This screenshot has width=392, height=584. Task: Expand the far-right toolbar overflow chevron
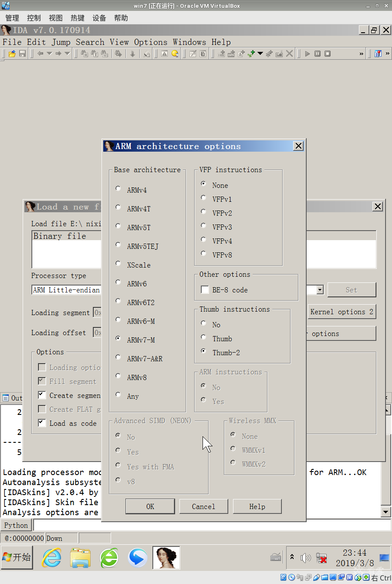pyautogui.click(x=387, y=54)
